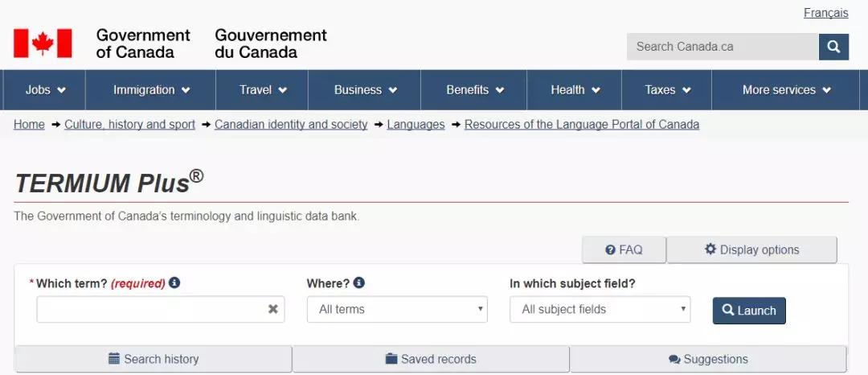The height and width of the screenshot is (375, 868).
Task: Launch the term search
Action: click(749, 311)
